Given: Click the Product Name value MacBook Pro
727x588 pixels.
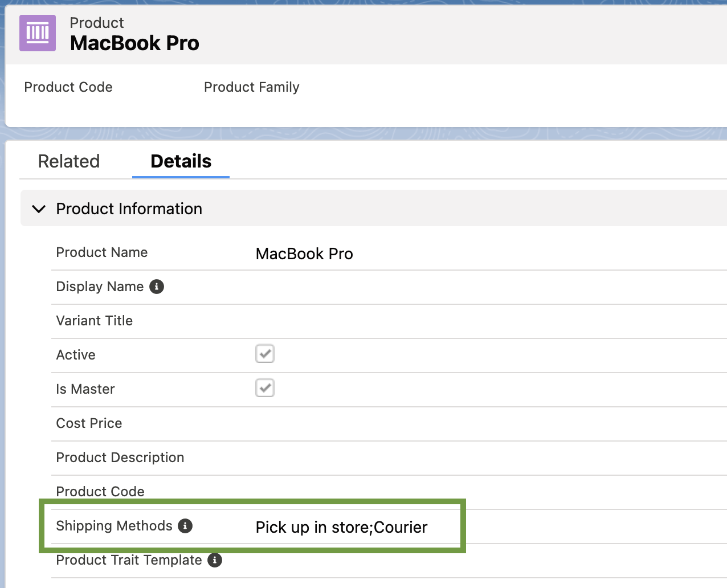Looking at the screenshot, I should (x=304, y=254).
